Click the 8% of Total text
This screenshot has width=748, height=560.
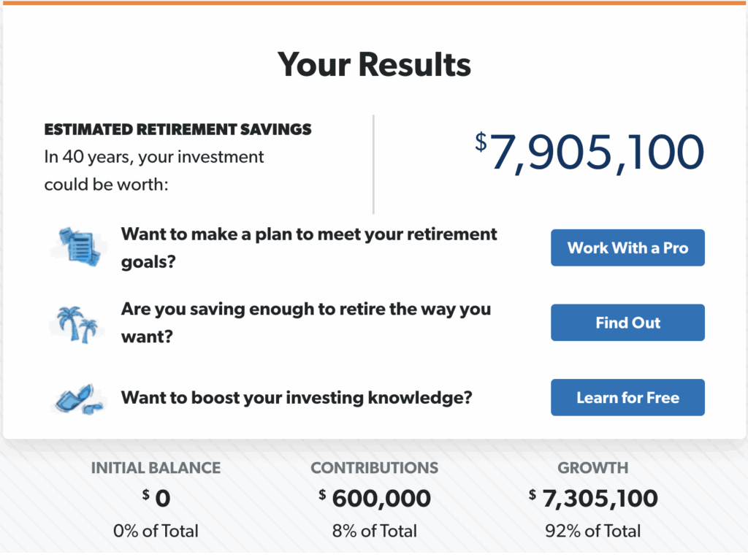click(x=375, y=531)
